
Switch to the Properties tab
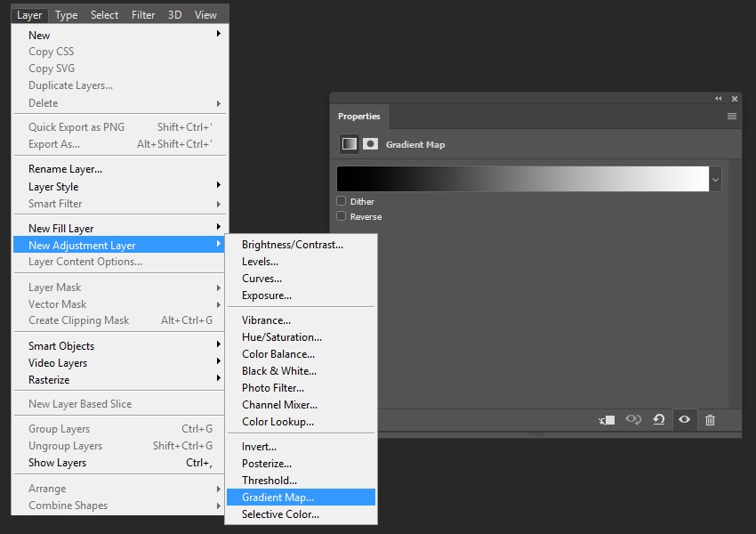[358, 117]
